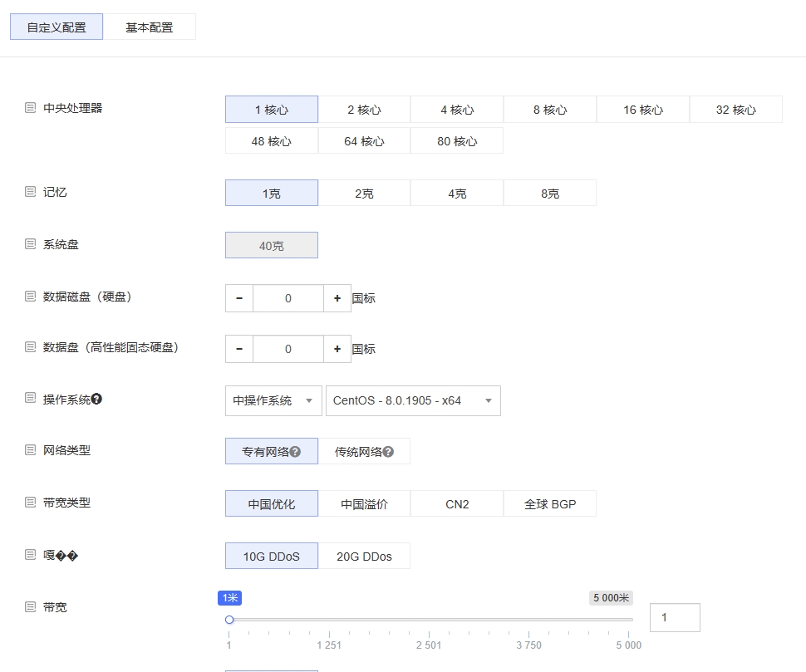Select the 2 核心 CPU option

[364, 109]
